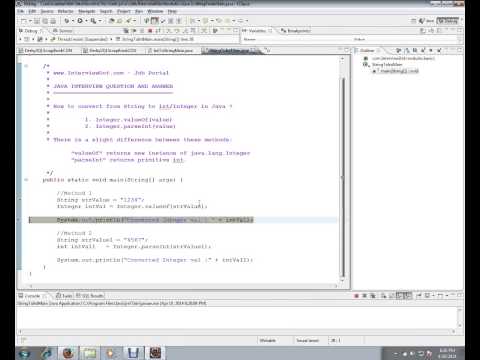
Task: Switch to the Java perspective
Action: [x=426, y=21]
